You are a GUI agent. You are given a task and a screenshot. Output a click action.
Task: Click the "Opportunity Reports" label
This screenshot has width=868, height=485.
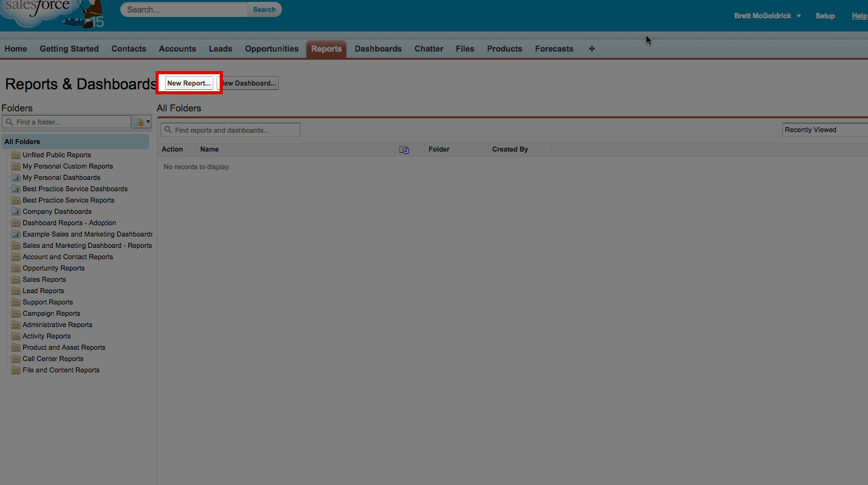(54, 268)
